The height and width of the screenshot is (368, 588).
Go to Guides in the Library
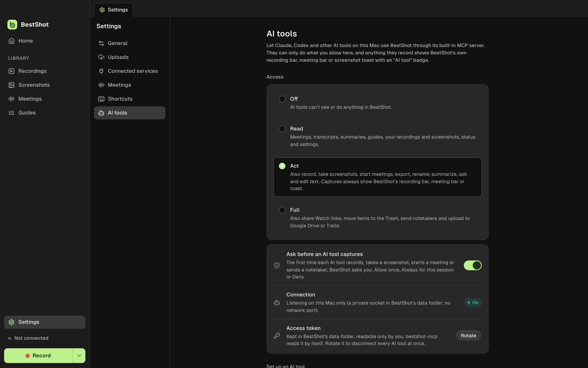[45, 113]
